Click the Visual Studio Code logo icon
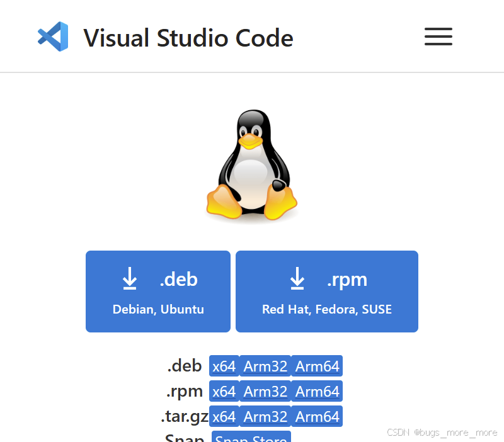504x442 pixels. point(53,37)
